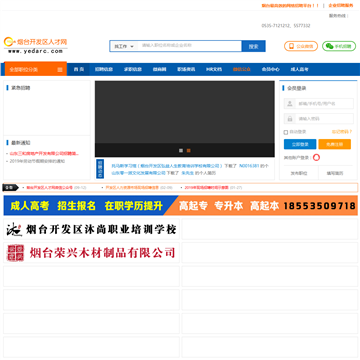Image resolution: width=360 pixels, height=360 pixels.
Task: Expand the 全部职位分类 hamburger menu
Action: pyautogui.click(x=60, y=70)
